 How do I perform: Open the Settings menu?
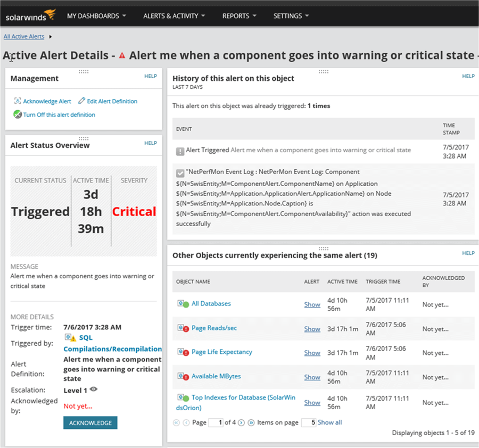tap(291, 16)
